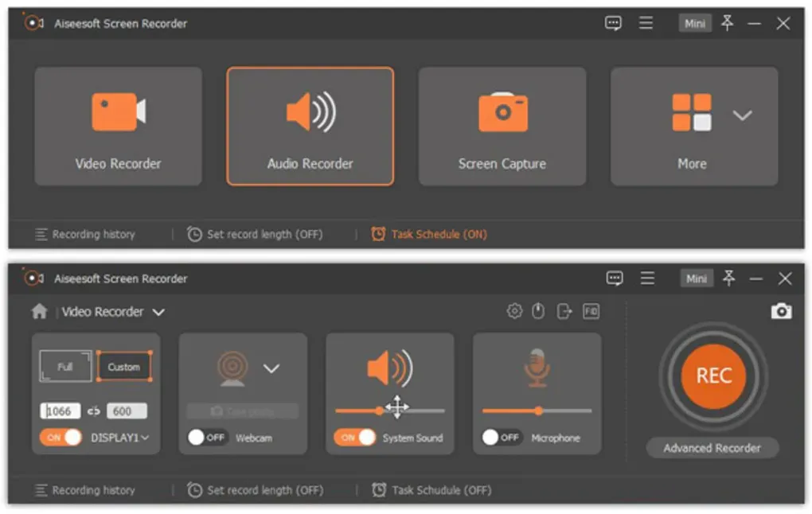Pin the top window on top

pyautogui.click(x=727, y=23)
